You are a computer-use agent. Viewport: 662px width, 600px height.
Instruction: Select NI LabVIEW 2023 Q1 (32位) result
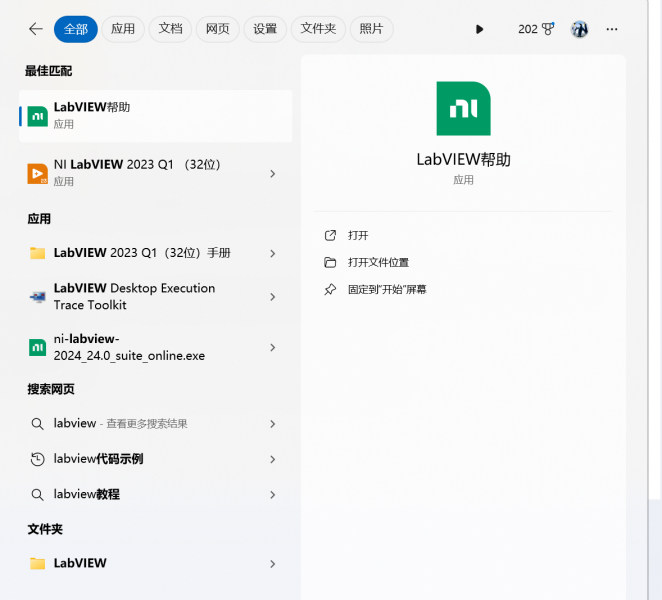(137, 173)
